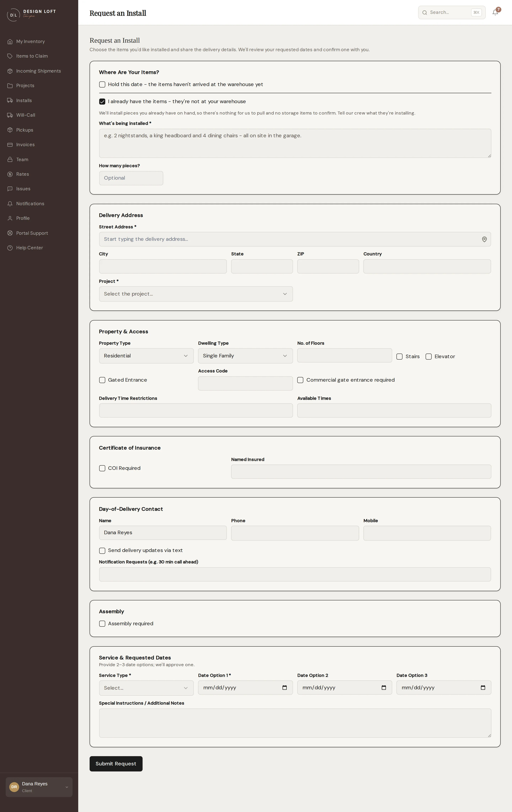This screenshot has height=812, width=512.
Task: Enable the Stairs checkbox
Action: tap(399, 356)
